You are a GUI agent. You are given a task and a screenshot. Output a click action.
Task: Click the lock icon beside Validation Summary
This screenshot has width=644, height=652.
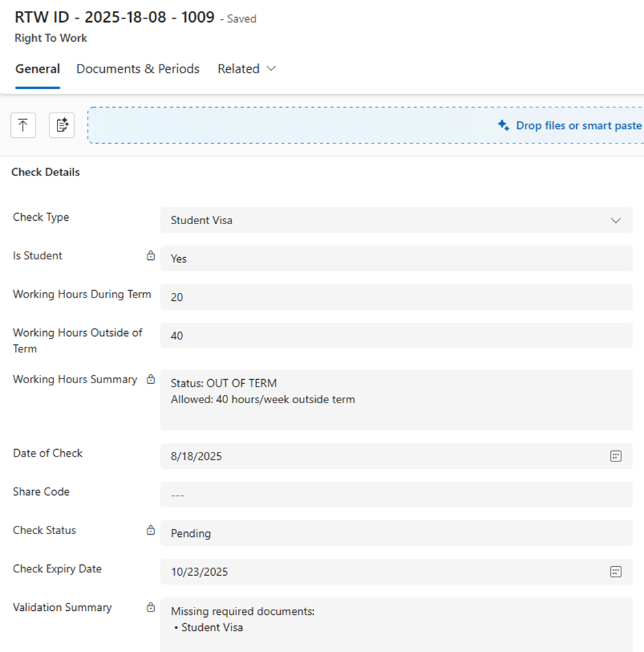151,607
